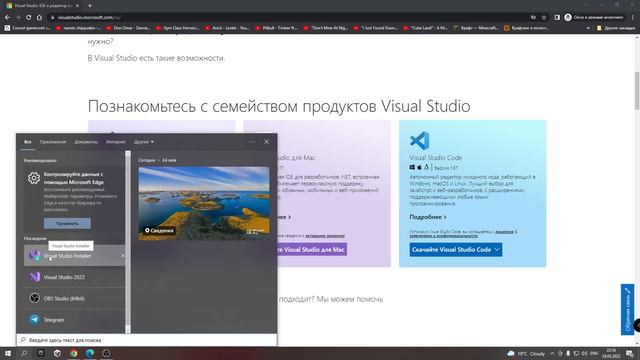Open the Windows Start menu

coord(7,353)
